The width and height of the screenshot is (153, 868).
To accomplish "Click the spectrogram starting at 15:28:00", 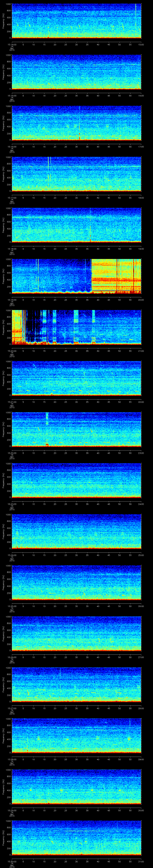I will click(x=77, y=736).
